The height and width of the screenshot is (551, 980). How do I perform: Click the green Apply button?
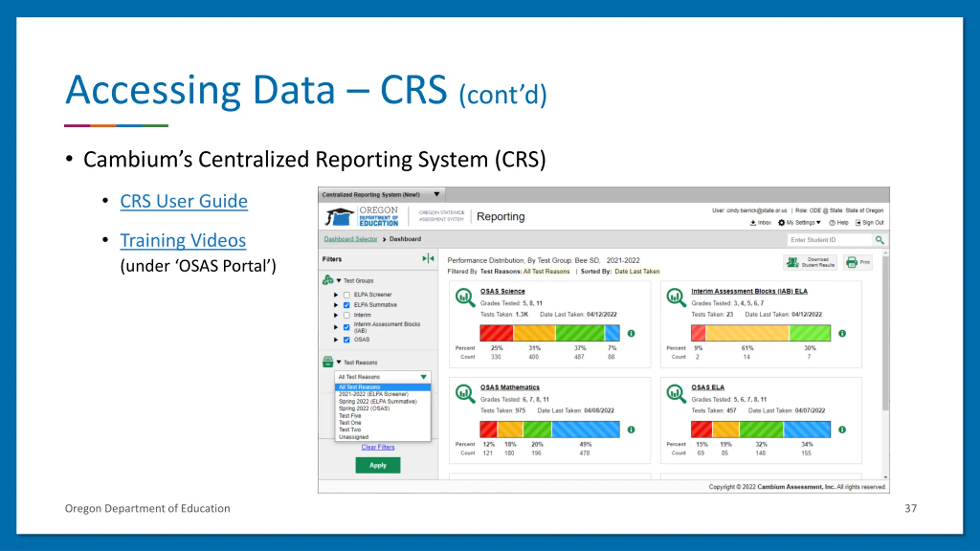[x=378, y=465]
